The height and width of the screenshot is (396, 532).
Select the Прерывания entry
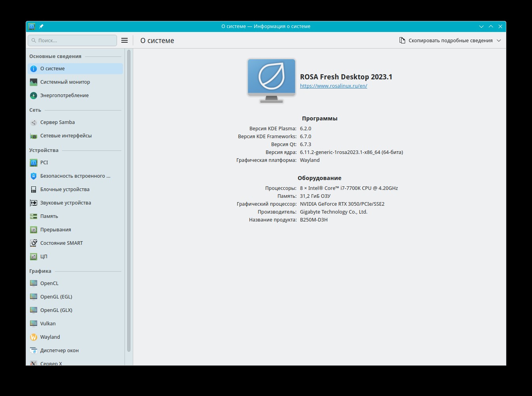(75, 230)
